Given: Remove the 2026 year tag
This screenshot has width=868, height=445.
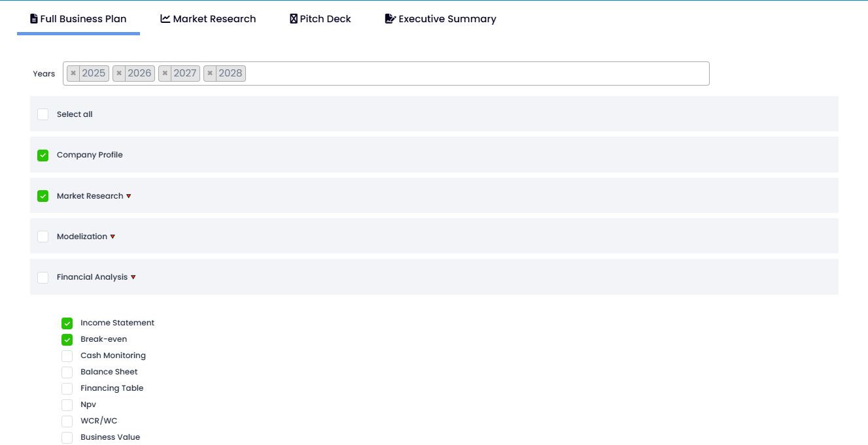Looking at the screenshot, I should click(x=119, y=73).
